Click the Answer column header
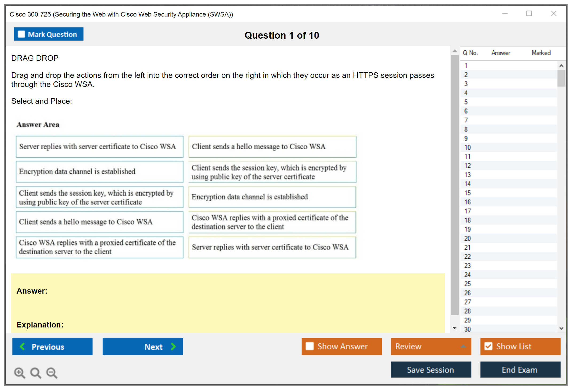 501,53
